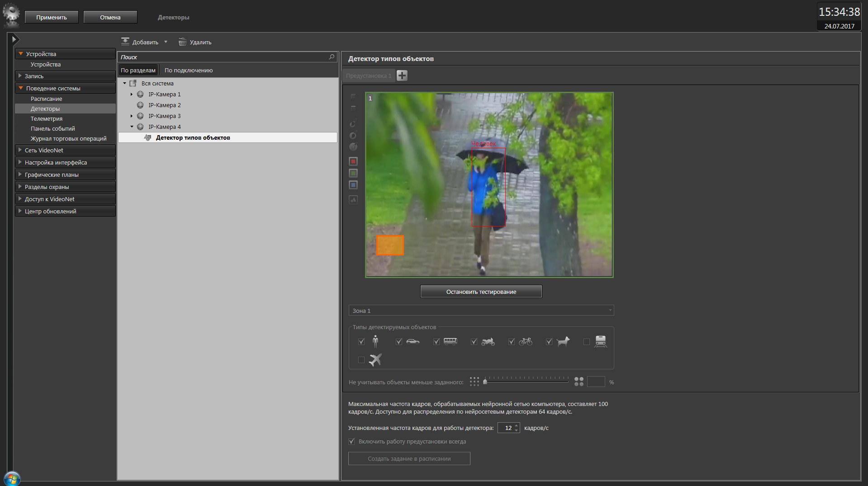Click the airplane object type icon

pyautogui.click(x=375, y=359)
